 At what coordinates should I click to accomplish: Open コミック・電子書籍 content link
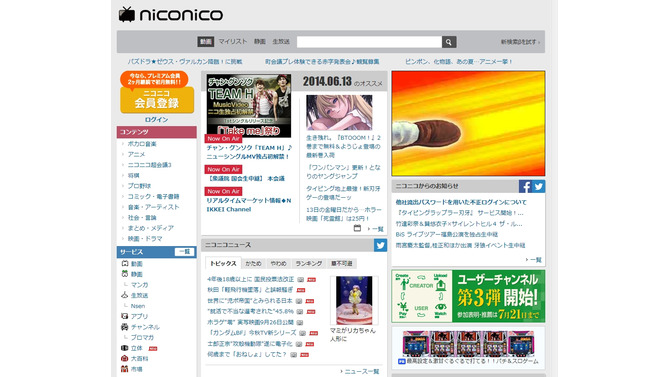[x=153, y=197]
